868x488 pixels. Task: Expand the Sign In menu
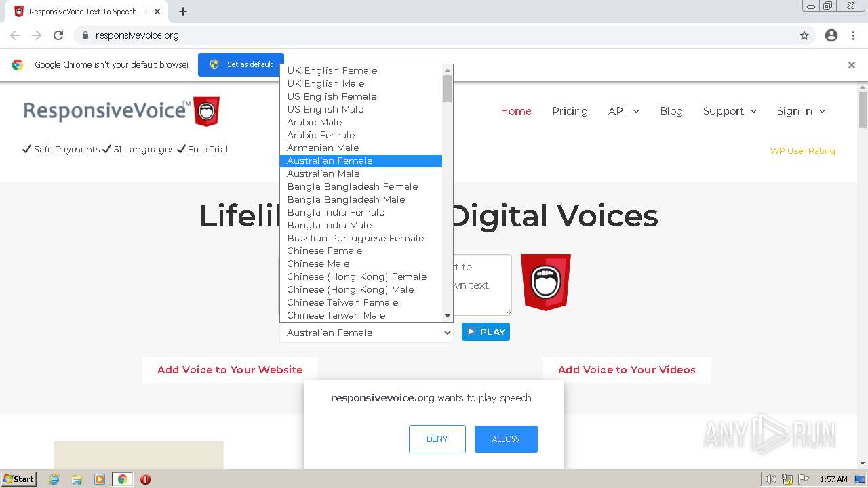801,111
